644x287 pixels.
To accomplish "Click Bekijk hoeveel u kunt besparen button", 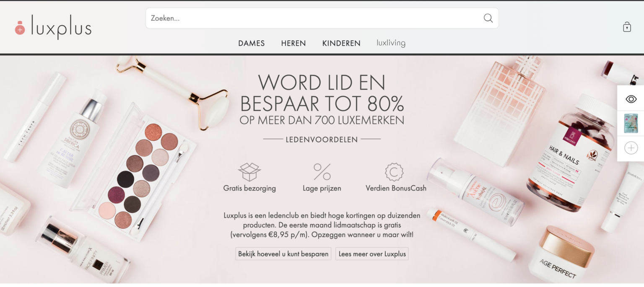I will pos(283,254).
